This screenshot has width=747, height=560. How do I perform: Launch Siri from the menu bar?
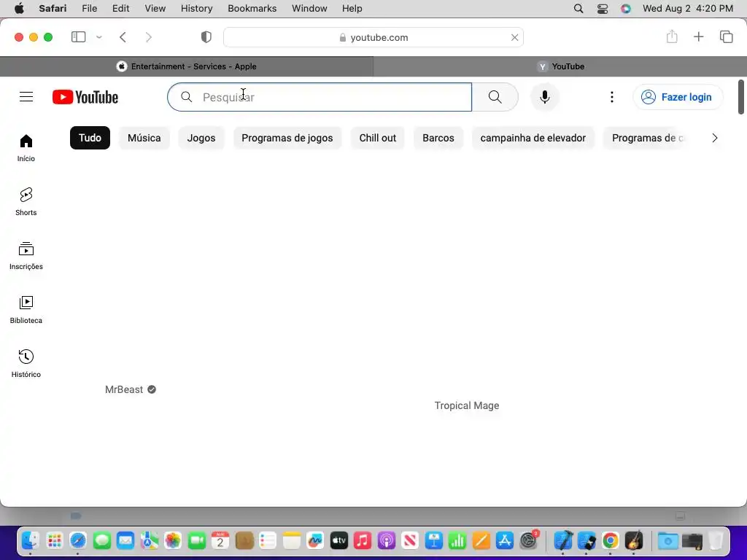click(626, 9)
